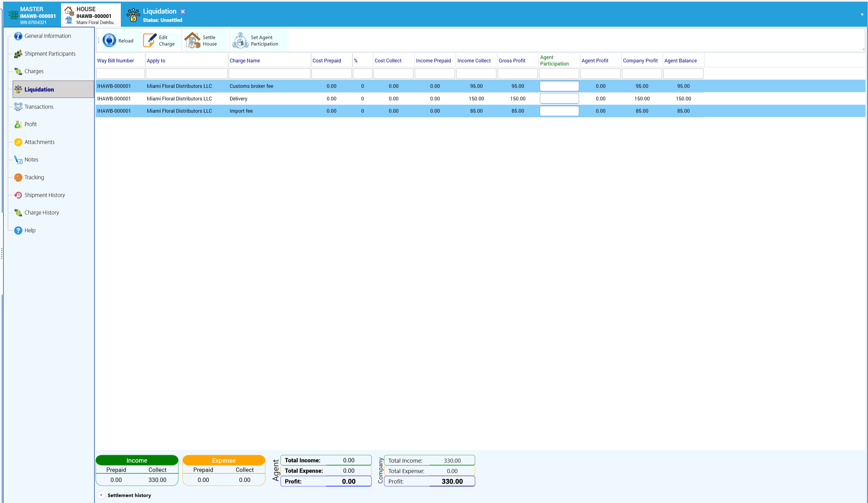Close the Liquidation tab
The image size is (868, 503).
tap(183, 12)
